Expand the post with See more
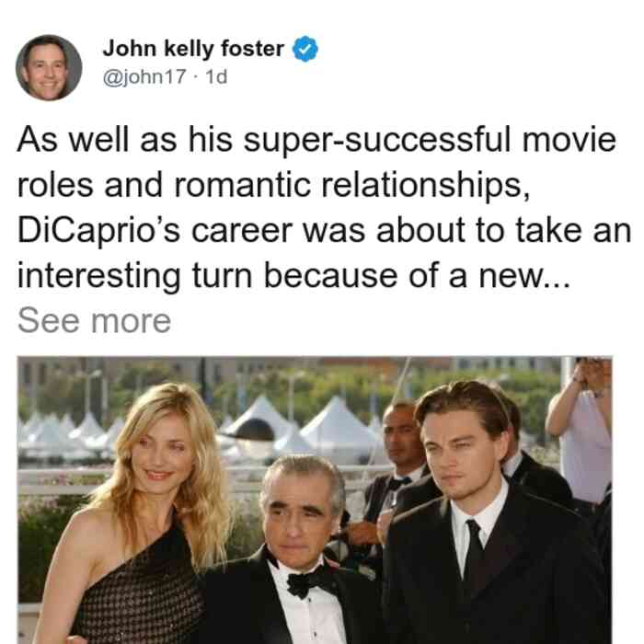 pos(94,321)
